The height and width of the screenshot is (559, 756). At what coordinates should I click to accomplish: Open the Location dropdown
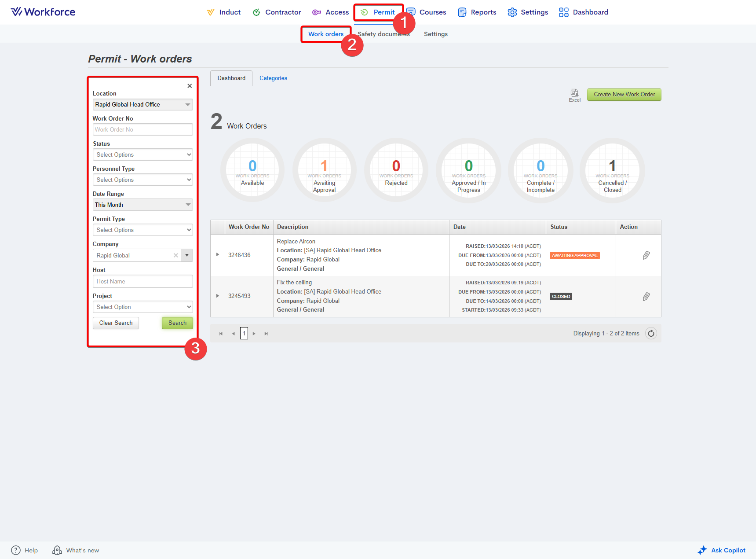click(x=142, y=105)
